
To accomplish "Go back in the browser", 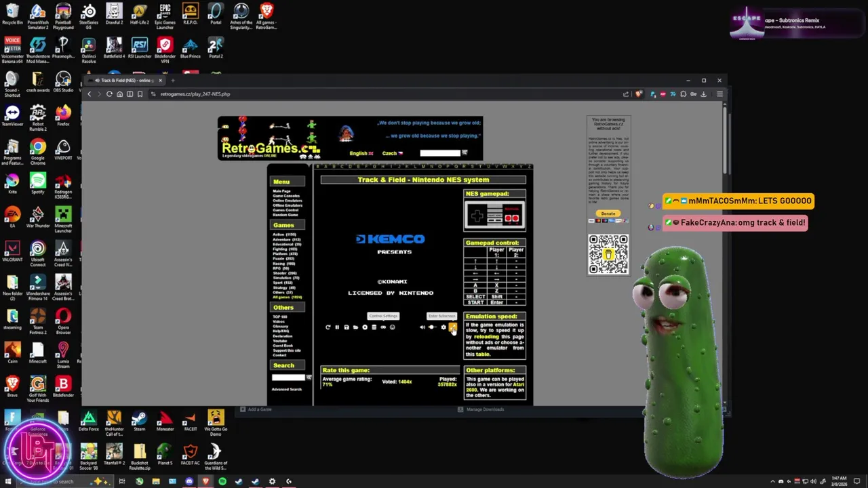I will [x=89, y=94].
